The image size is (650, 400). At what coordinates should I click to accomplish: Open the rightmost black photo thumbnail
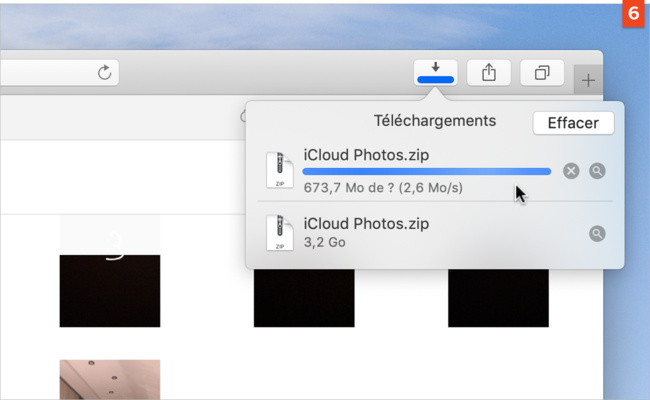[x=498, y=297]
